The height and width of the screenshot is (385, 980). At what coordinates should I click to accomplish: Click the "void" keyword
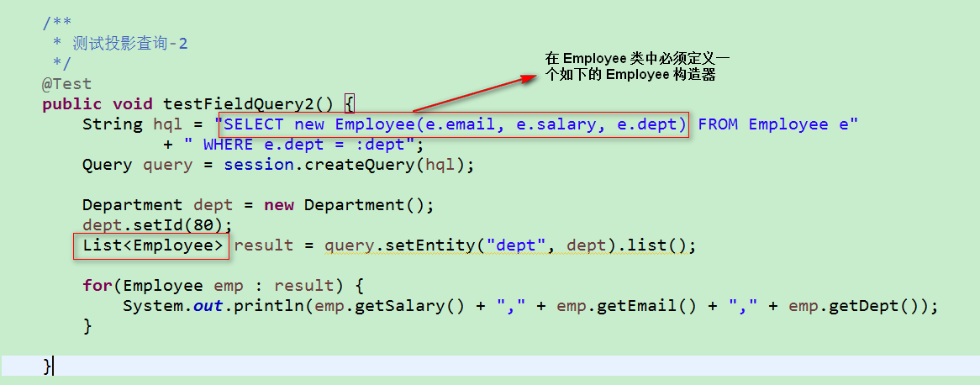tap(133, 103)
